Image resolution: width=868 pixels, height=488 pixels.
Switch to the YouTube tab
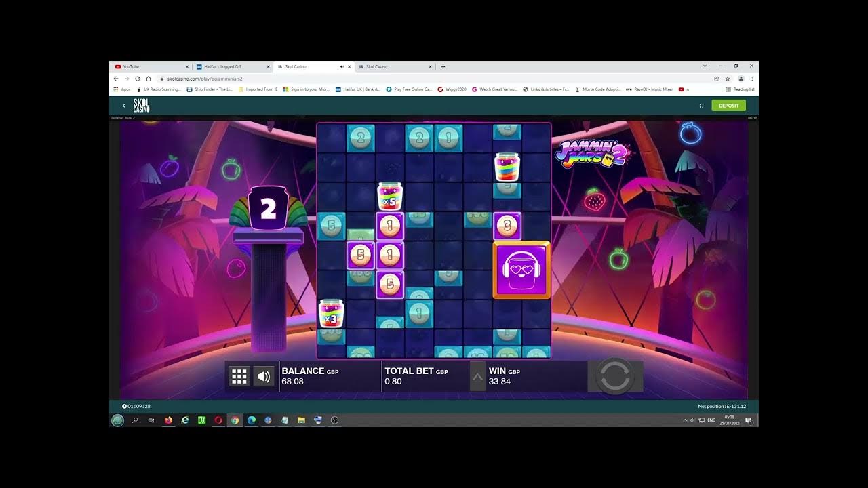click(151, 66)
